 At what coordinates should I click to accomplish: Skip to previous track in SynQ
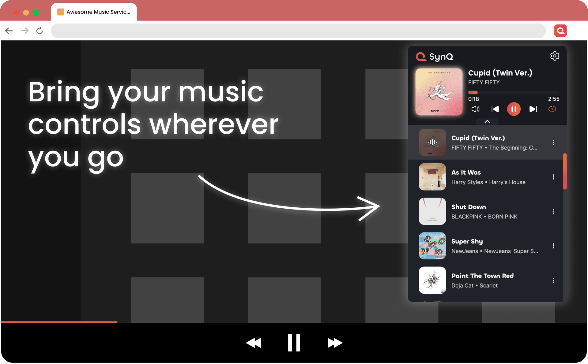point(495,109)
